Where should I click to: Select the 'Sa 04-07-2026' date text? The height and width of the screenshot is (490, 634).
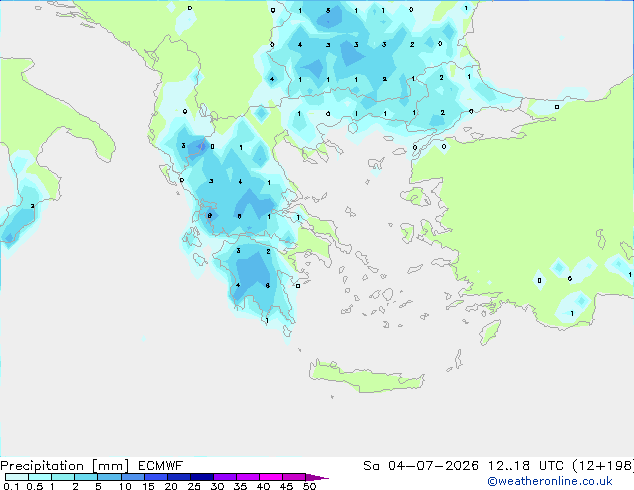(421, 466)
